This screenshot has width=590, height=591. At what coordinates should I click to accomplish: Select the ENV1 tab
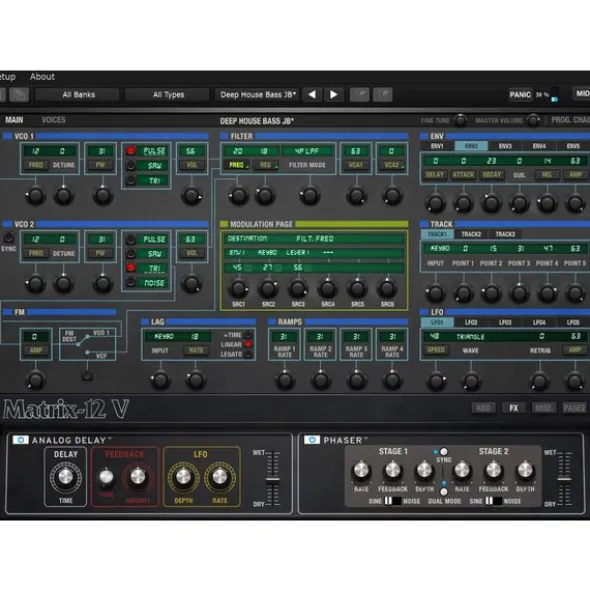click(437, 146)
